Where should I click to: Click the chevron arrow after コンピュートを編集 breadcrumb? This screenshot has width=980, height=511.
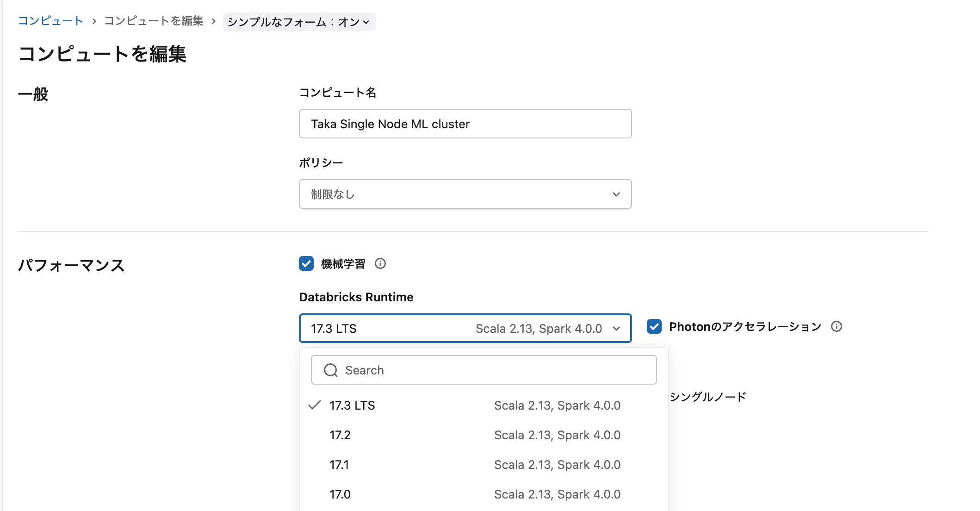213,21
